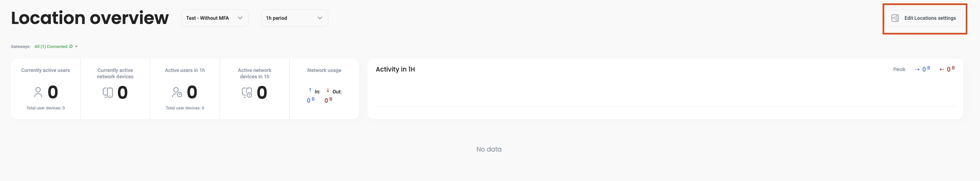Open the 'Test - Without MFA' location dropdown
Image resolution: width=980 pixels, height=181 pixels.
215,18
